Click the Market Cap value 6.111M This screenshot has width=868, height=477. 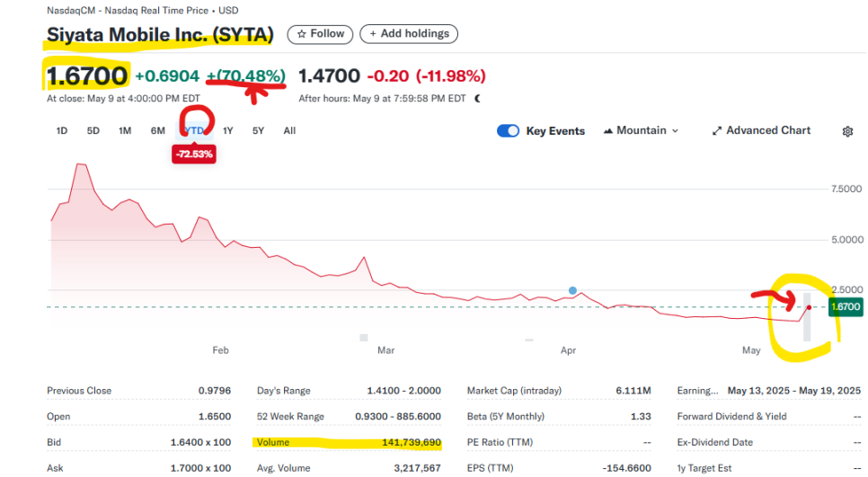coord(633,391)
